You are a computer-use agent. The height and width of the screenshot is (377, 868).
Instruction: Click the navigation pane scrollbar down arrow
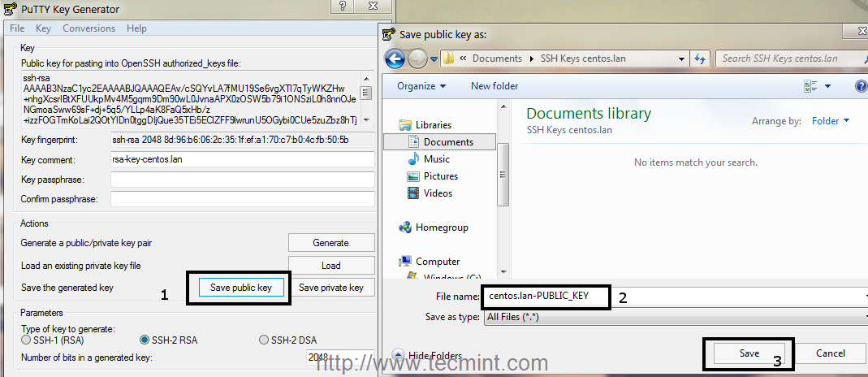pos(503,271)
